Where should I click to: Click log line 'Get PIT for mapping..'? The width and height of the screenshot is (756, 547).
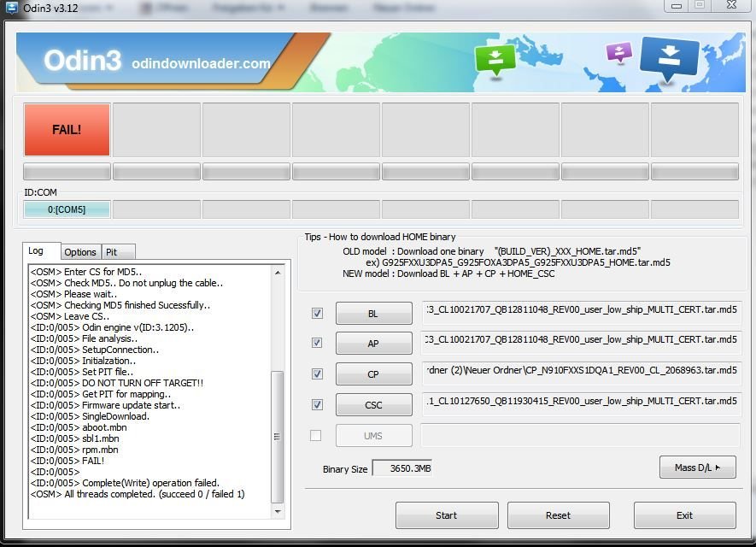point(101,394)
